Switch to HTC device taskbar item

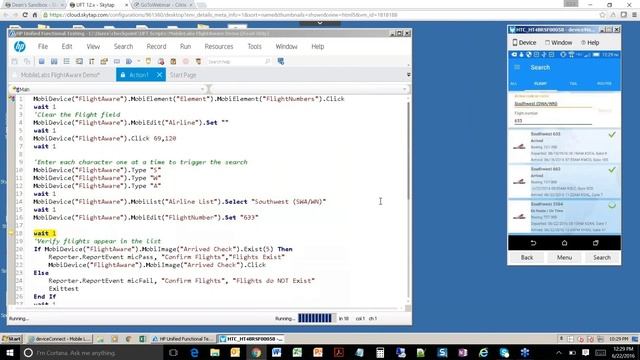tap(251, 339)
